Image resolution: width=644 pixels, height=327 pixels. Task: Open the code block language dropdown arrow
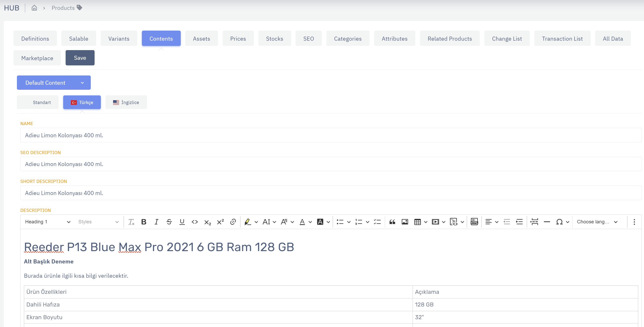[462, 222]
